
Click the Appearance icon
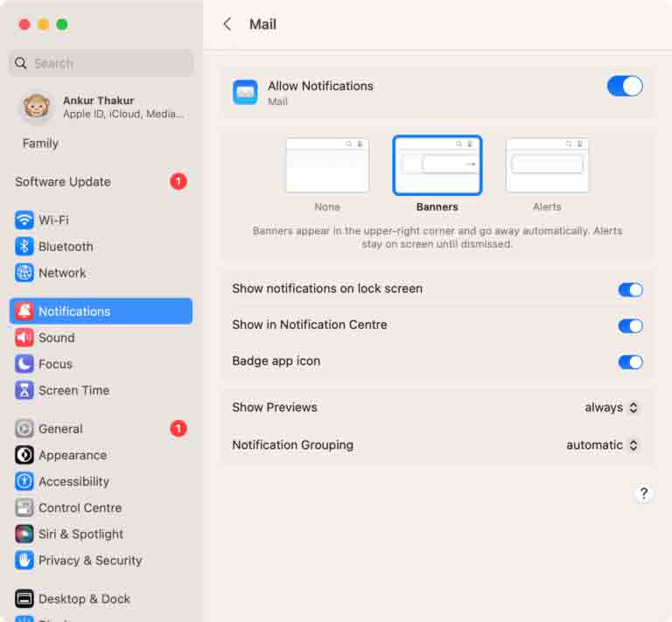[x=24, y=455]
